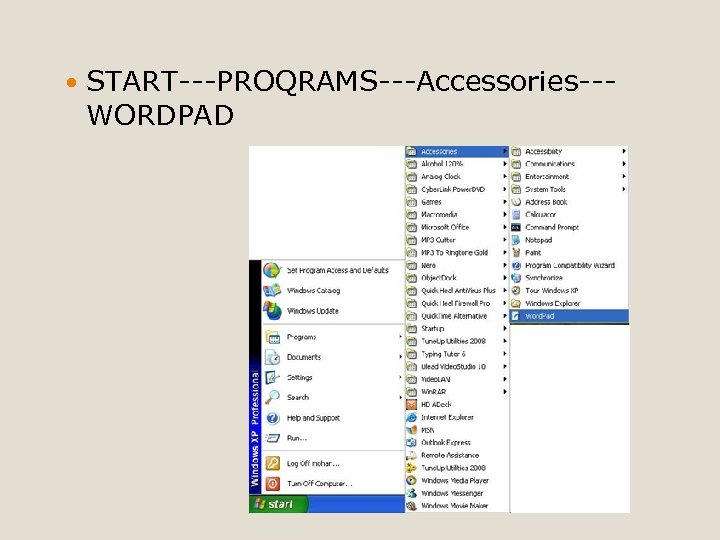Open the ObjectDock group
The width and height of the screenshot is (720, 540).
(457, 278)
